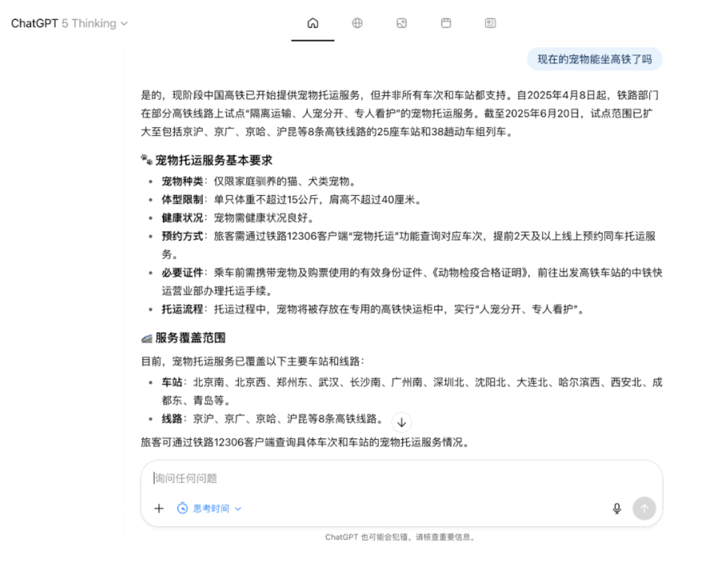Viewport: 728px width, 570px height.
Task: Click the ChatGPT 也可能会犯错 disclaimer text
Action: (x=400, y=537)
